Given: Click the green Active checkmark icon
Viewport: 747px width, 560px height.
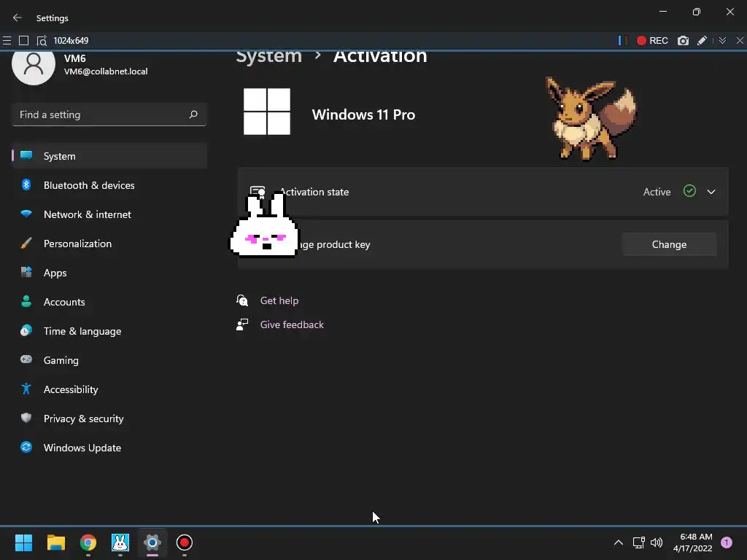Looking at the screenshot, I should point(689,192).
